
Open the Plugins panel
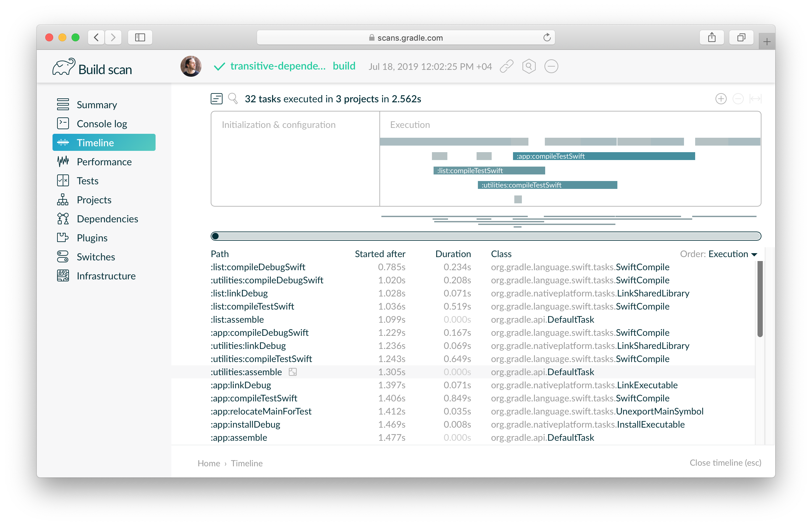pyautogui.click(x=92, y=238)
